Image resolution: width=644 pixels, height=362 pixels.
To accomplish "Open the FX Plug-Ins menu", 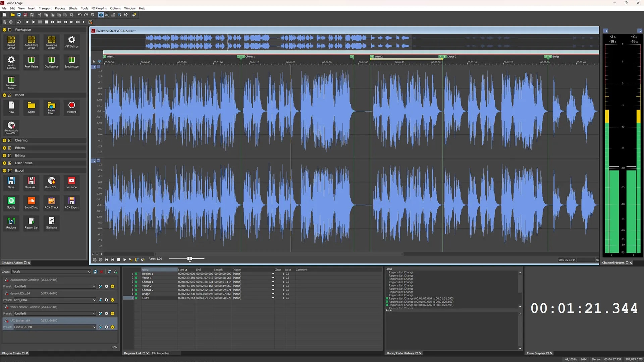I will point(99,8).
